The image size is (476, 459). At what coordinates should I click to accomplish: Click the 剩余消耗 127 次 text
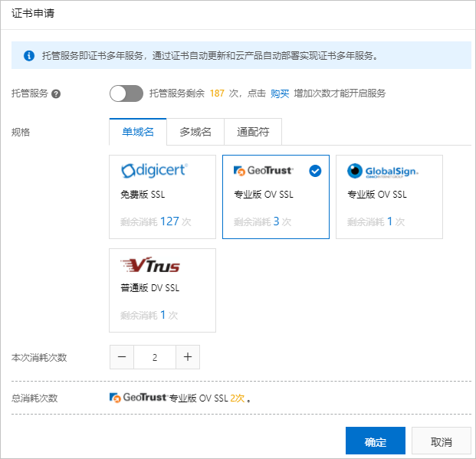(x=156, y=221)
